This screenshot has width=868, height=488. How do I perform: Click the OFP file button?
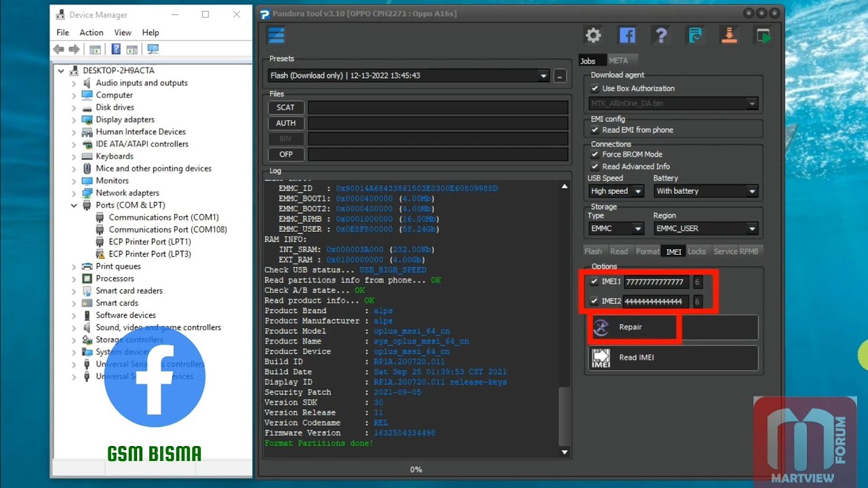point(285,155)
